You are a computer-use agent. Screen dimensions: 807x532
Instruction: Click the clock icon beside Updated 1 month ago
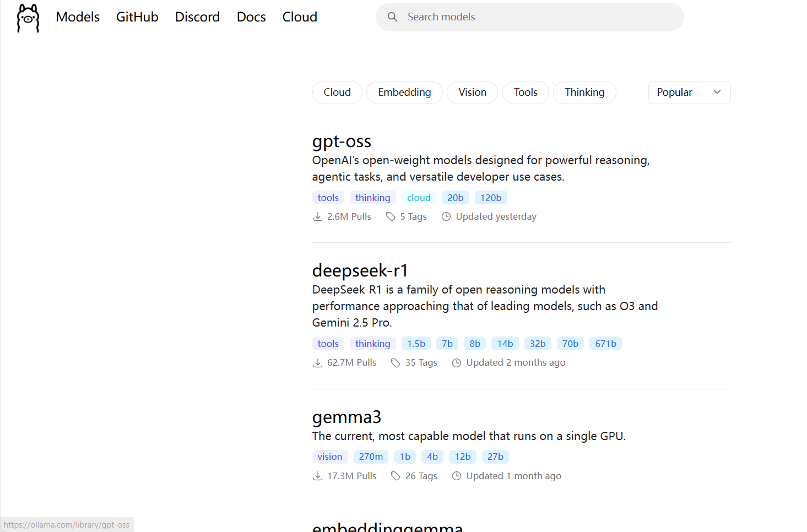[x=457, y=476]
